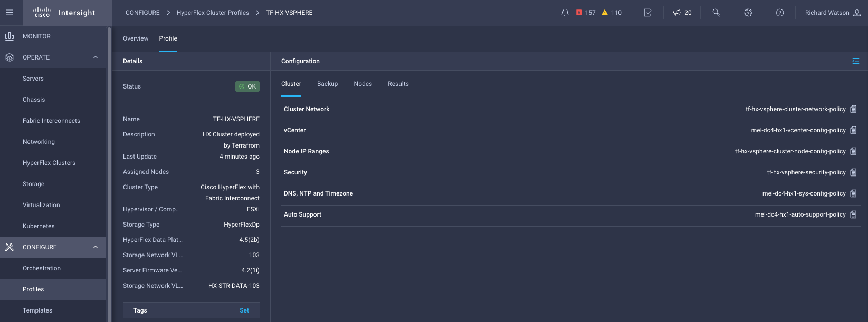The width and height of the screenshot is (868, 322).
Task: Collapse the CONFIGURE section chevron
Action: [96, 247]
